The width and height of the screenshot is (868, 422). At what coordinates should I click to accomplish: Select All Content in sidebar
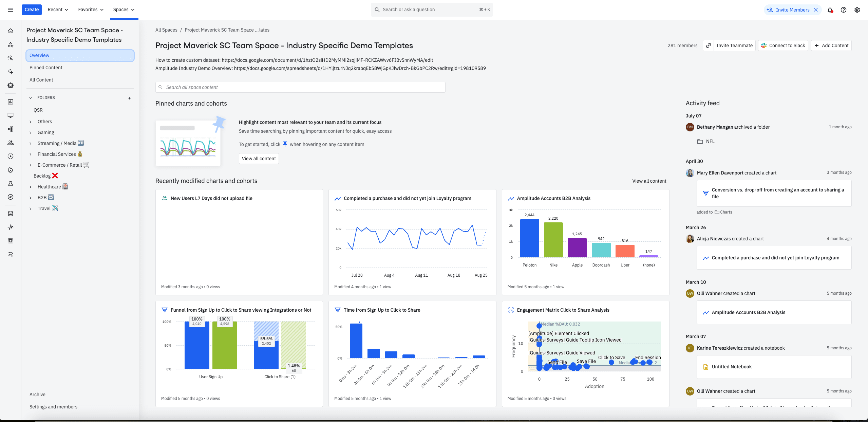pos(41,80)
